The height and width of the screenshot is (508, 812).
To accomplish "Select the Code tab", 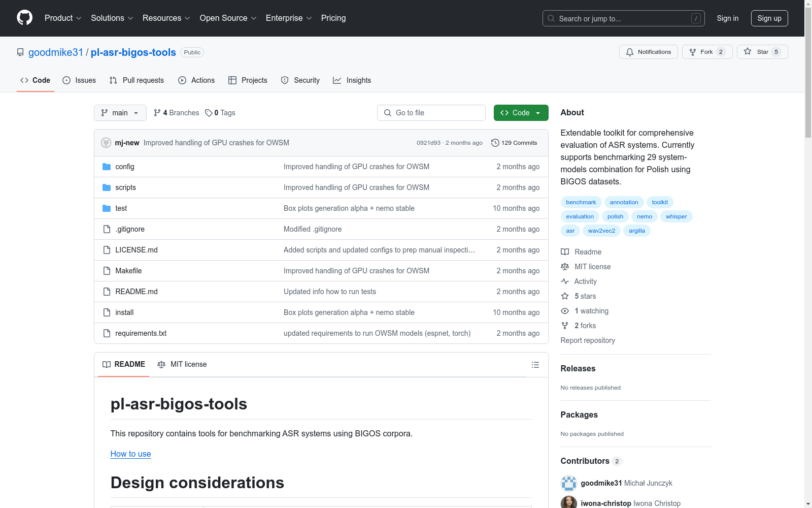I will click(x=36, y=80).
